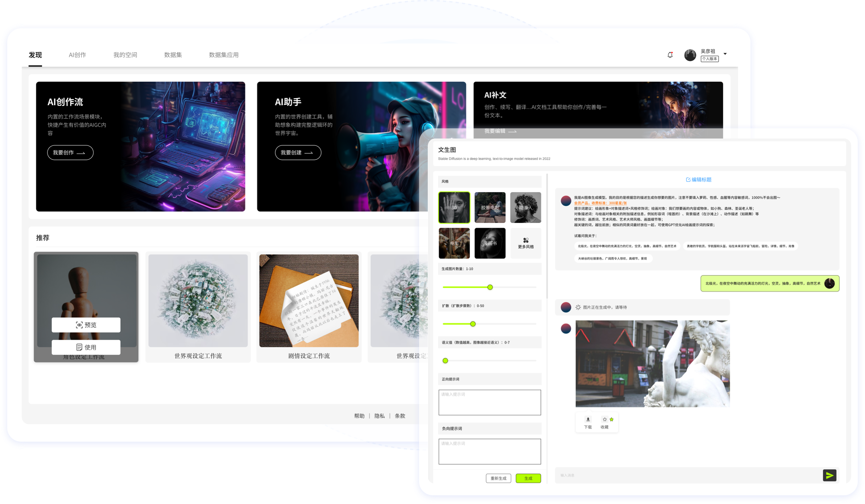Image resolution: width=865 pixels, height=504 pixels.
Task: Select the 胶带电影 style
Action: tap(490, 207)
